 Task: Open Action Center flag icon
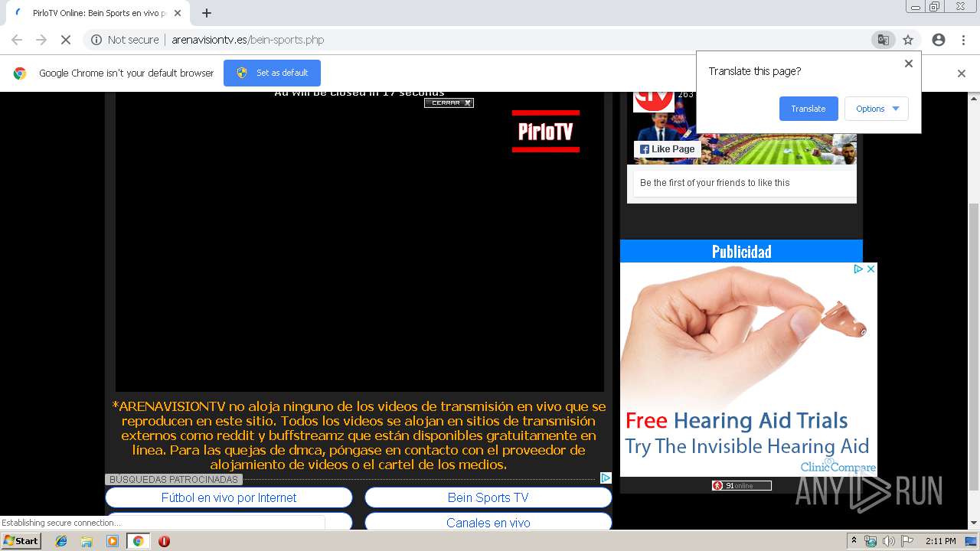[x=907, y=541]
